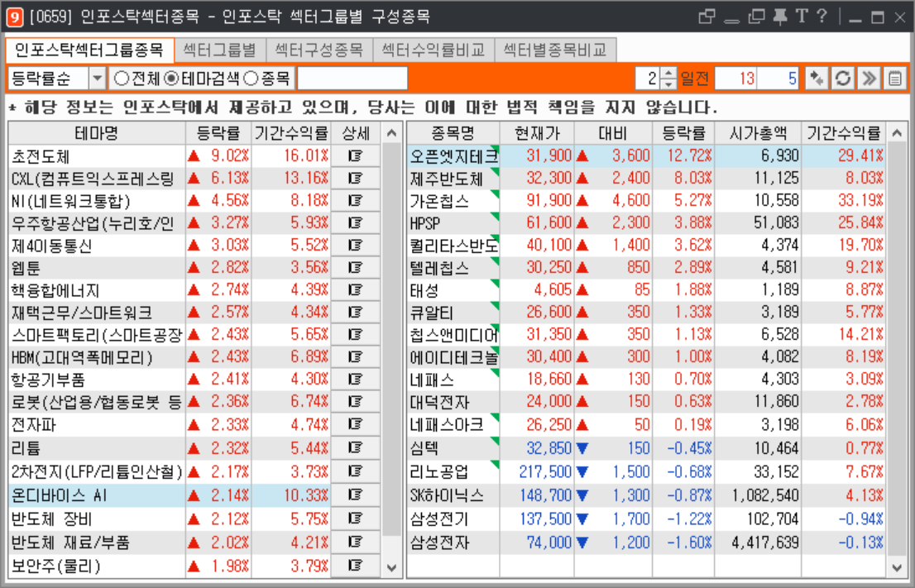
Task: Switch to 섹터구성종목 tab
Action: (319, 50)
